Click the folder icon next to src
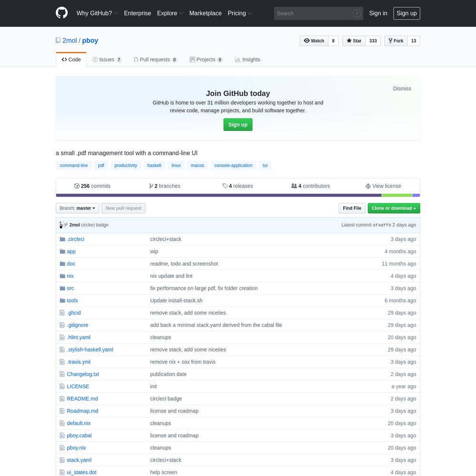This screenshot has height=476, width=476. [62, 288]
